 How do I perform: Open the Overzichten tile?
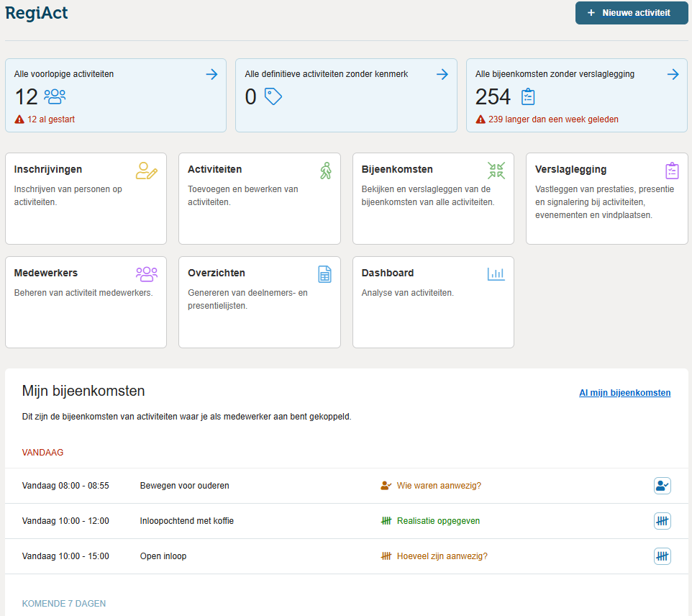260,302
